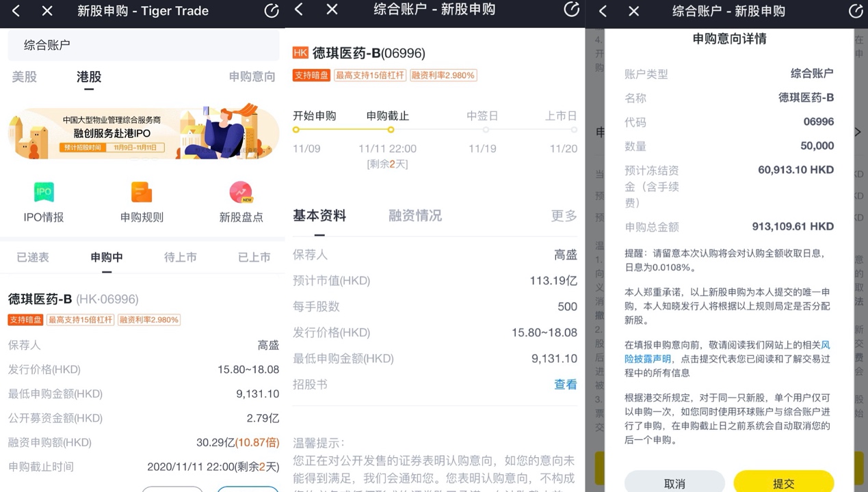Click the 11/11 22:00 date under 申购截止

387,149
